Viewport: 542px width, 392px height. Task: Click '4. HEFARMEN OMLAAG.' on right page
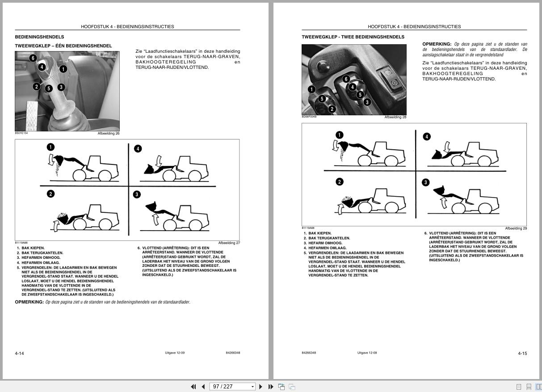(x=325, y=248)
